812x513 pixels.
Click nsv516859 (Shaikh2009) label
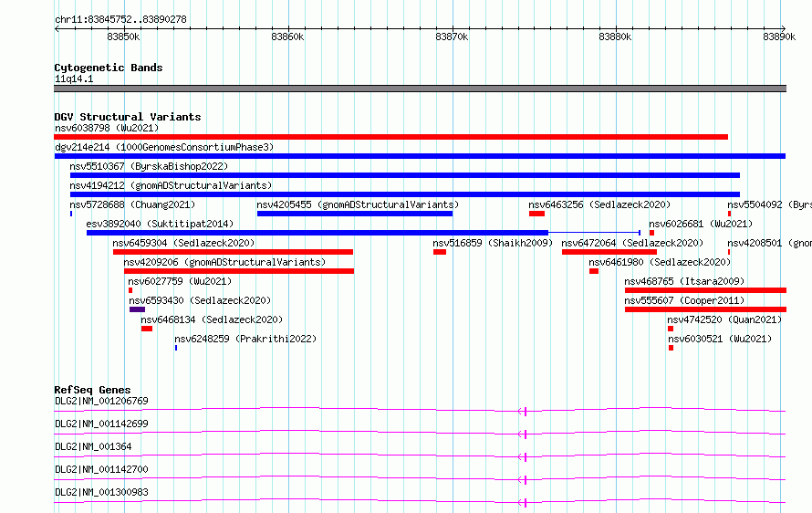[493, 243]
